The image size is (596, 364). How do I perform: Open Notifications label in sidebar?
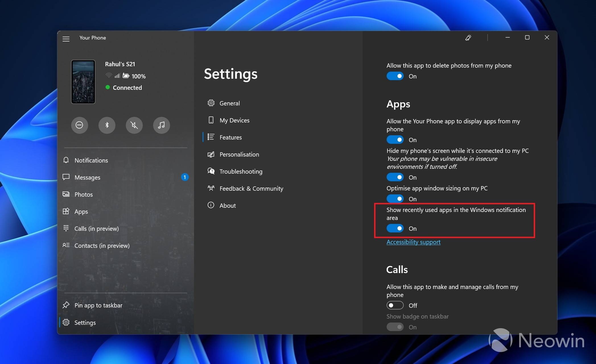point(91,160)
